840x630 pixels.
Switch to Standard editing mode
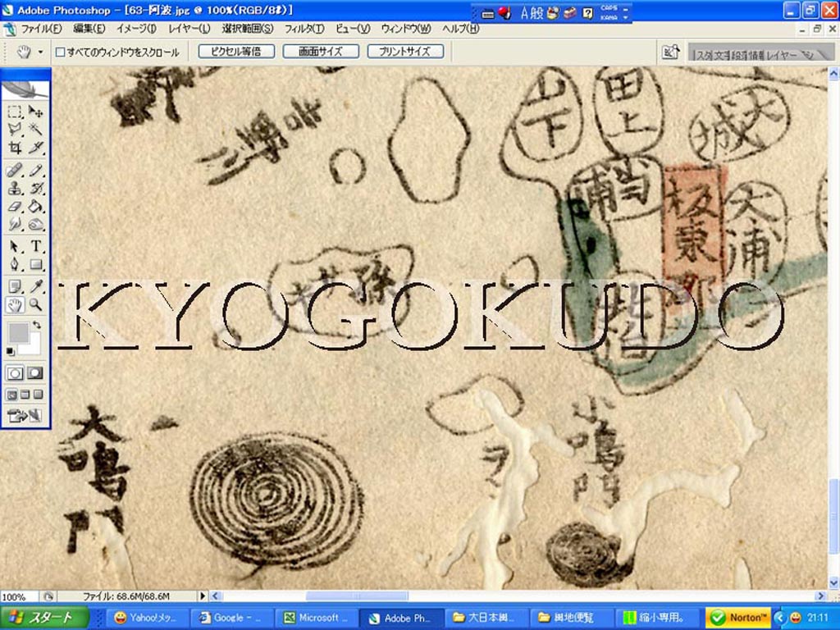15,373
